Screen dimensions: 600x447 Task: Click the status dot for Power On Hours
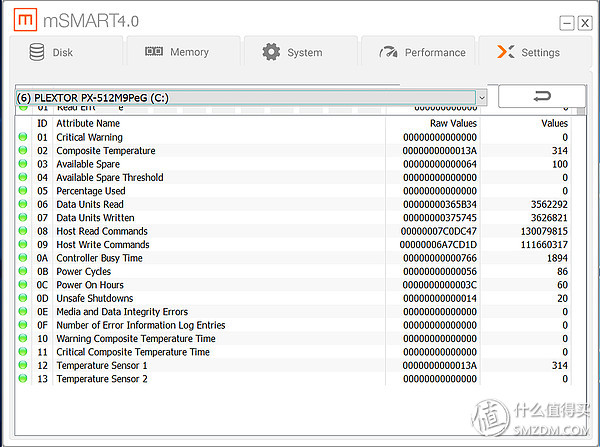(x=23, y=284)
